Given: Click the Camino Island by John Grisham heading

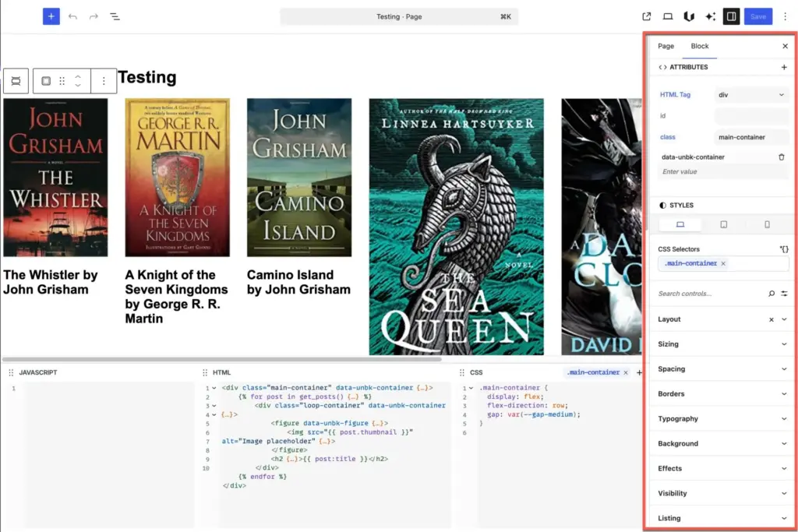Looking at the screenshot, I should pos(298,282).
